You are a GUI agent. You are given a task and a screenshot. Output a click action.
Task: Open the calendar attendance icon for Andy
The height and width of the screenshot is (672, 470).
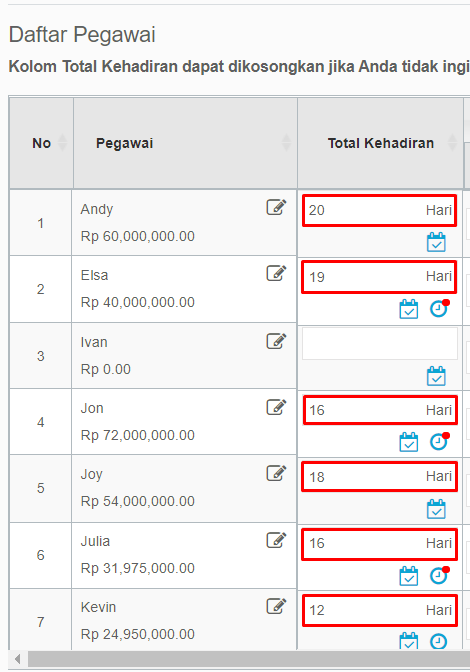point(436,242)
